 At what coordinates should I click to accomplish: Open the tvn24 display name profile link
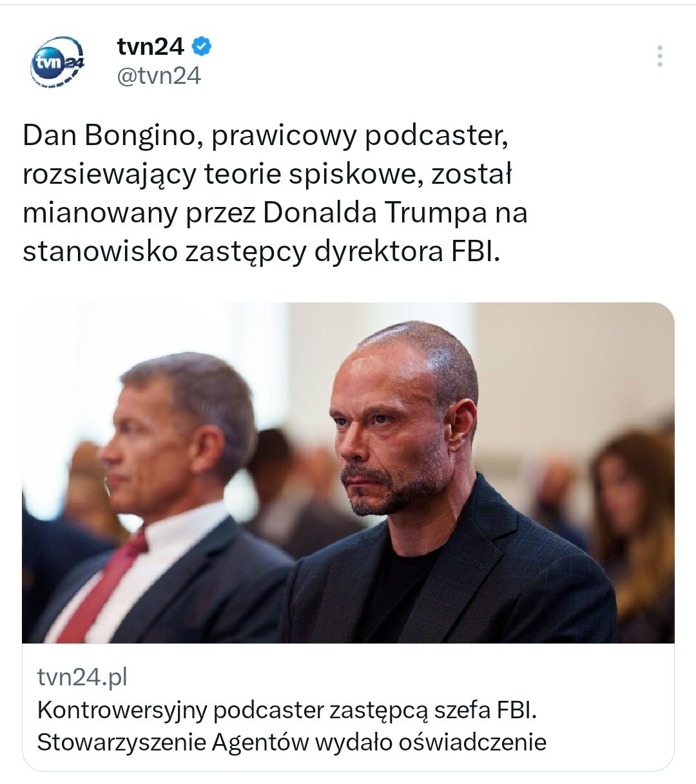(x=150, y=46)
